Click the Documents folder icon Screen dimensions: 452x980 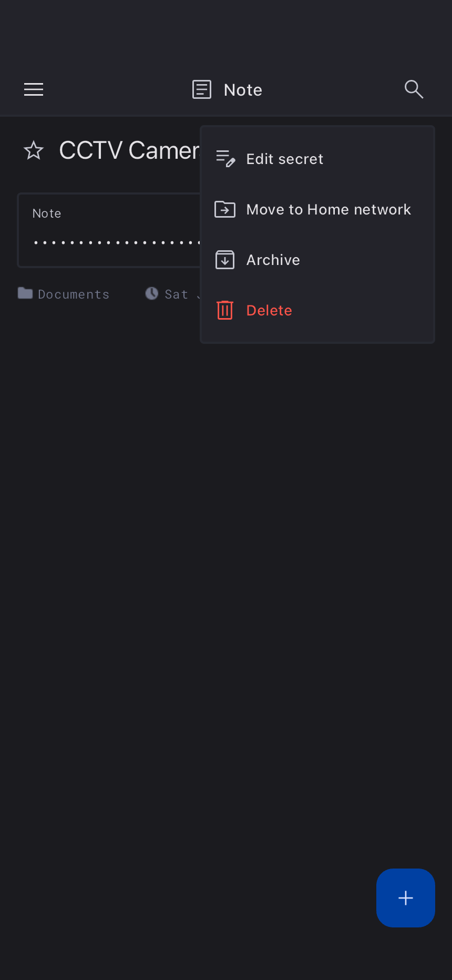pyautogui.click(x=25, y=293)
